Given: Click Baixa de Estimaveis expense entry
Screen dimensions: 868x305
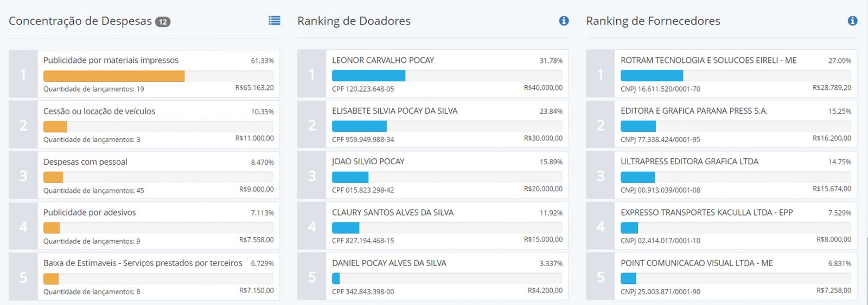Looking at the screenshot, I should pos(143,263).
